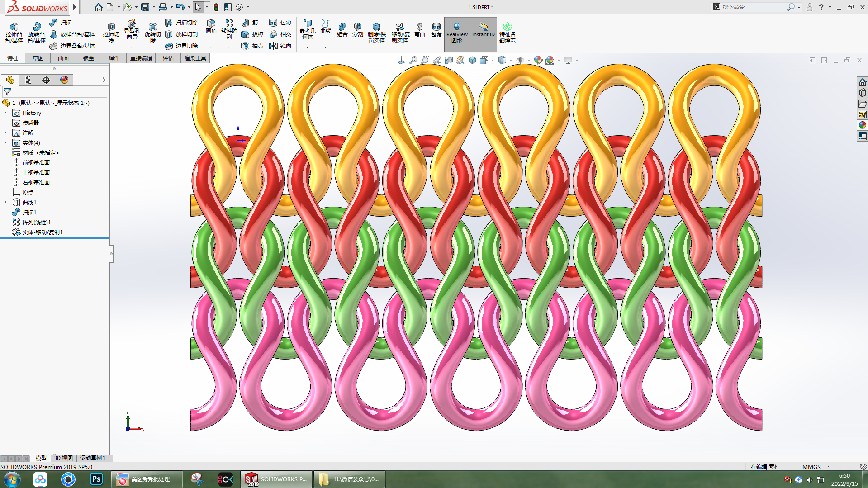This screenshot has height=488, width=868.
Task: Open the 特征 (Features) tab
Action: (13, 58)
